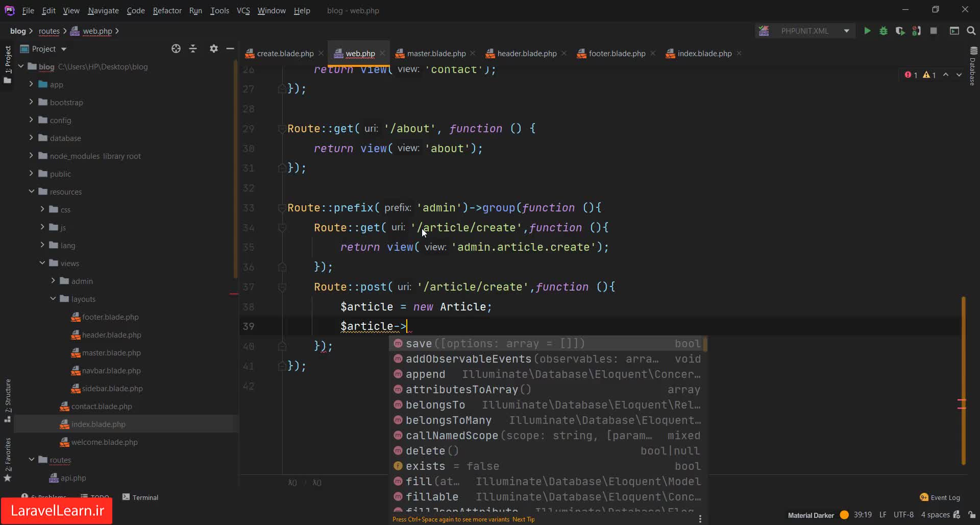Click the locate file target icon
Image resolution: width=980 pixels, height=525 pixels.
176,49
